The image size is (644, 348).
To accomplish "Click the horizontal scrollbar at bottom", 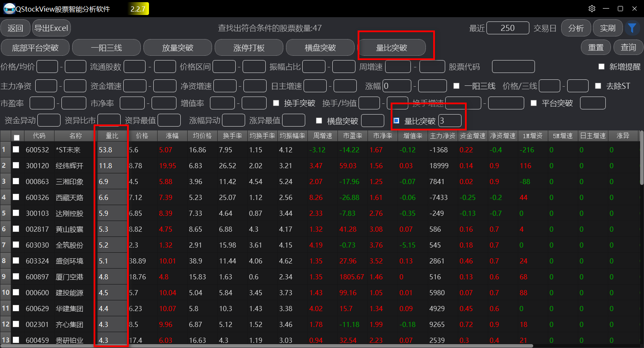I will pyautogui.click(x=266, y=345).
